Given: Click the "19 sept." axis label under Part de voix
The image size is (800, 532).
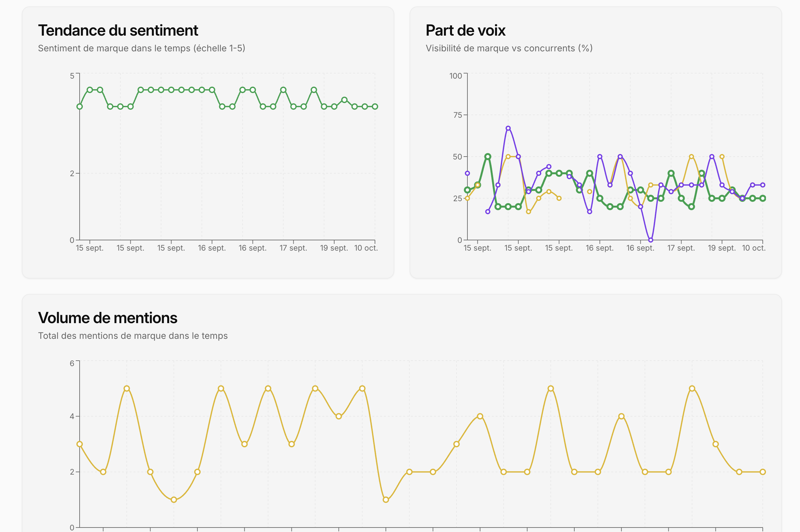Looking at the screenshot, I should [x=722, y=248].
